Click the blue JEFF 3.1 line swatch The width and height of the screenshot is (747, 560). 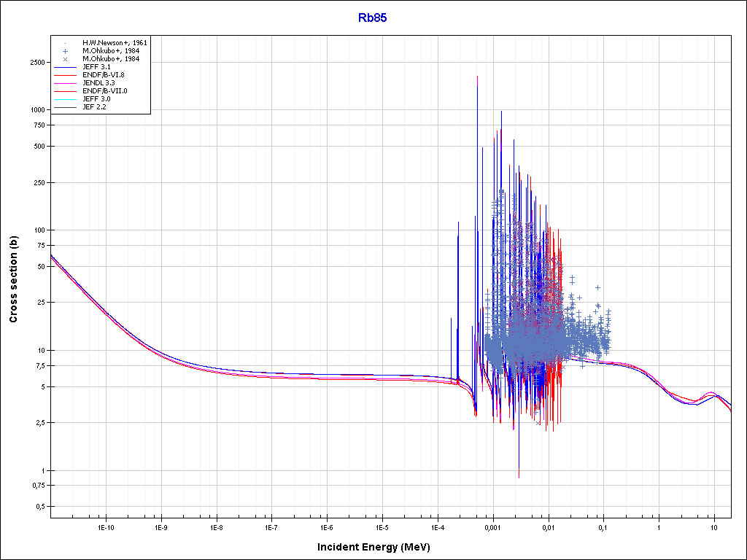coord(66,67)
